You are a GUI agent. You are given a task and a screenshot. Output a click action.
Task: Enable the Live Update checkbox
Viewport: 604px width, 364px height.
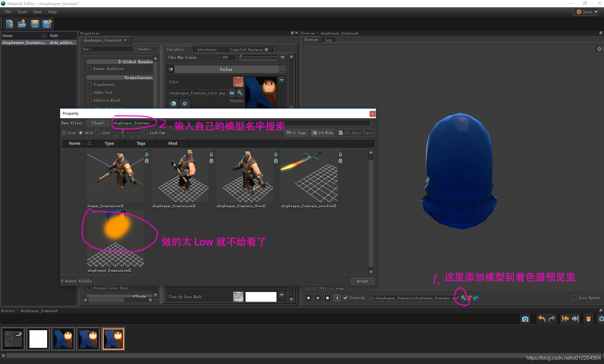click(574, 298)
